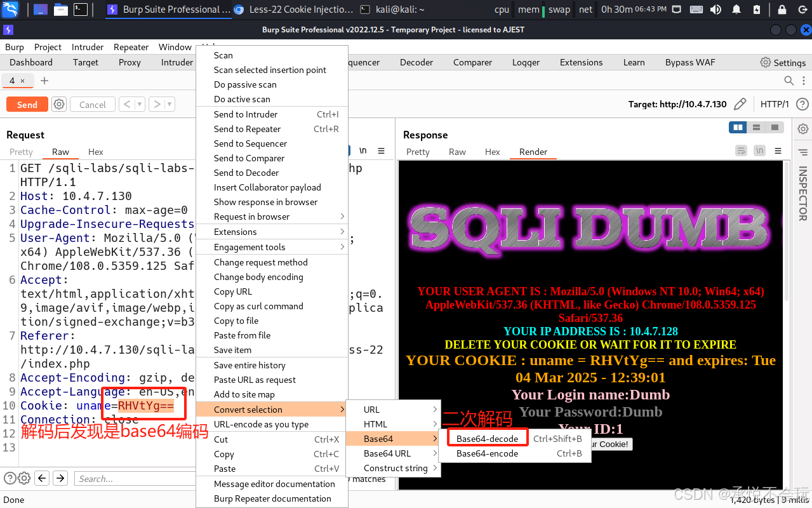Go forward to next request in history
This screenshot has width=812, height=508.
[x=157, y=104]
